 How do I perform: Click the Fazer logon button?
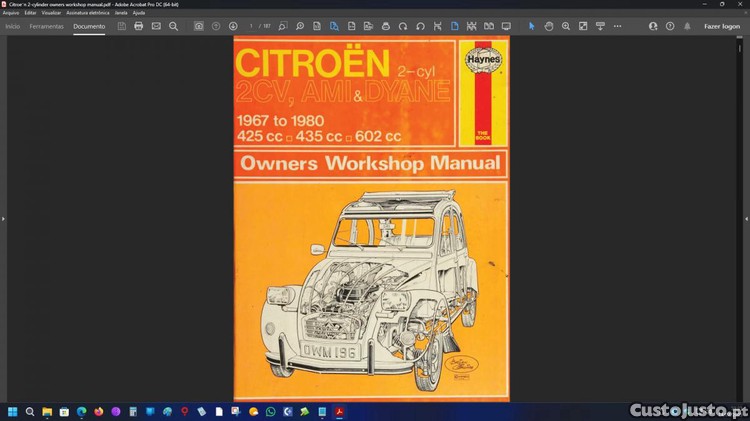722,26
